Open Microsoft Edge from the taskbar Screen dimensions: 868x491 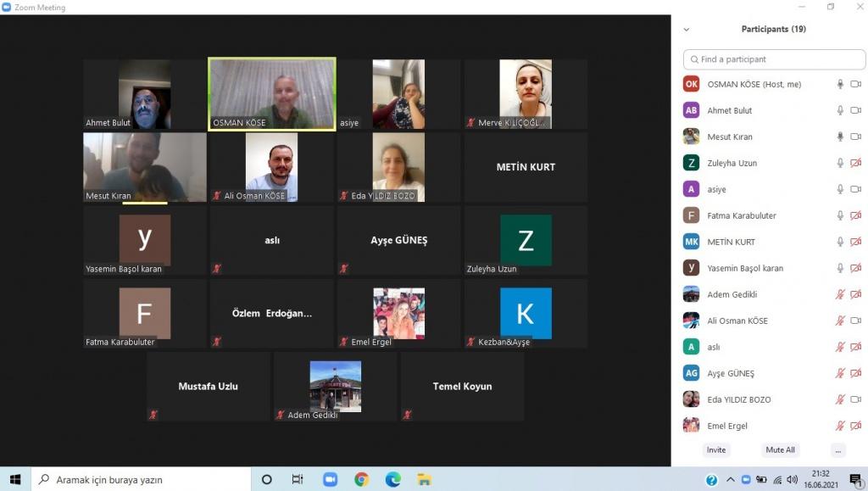(393, 479)
